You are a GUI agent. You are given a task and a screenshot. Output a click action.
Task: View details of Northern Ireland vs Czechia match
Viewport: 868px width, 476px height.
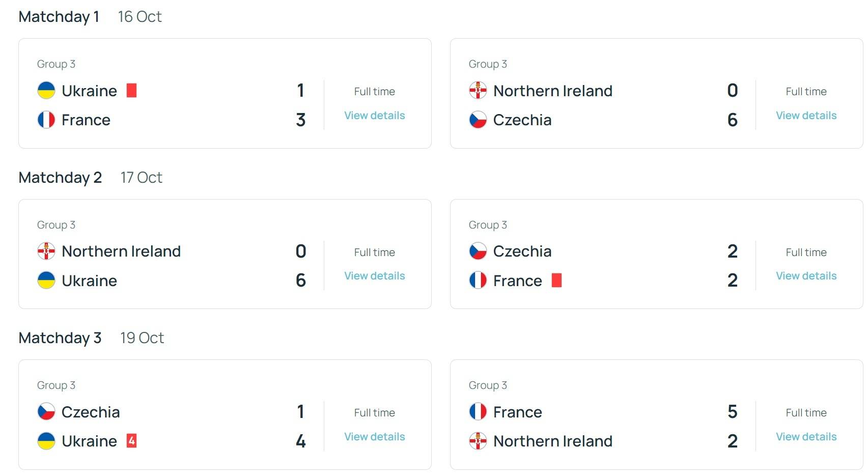[x=806, y=116]
